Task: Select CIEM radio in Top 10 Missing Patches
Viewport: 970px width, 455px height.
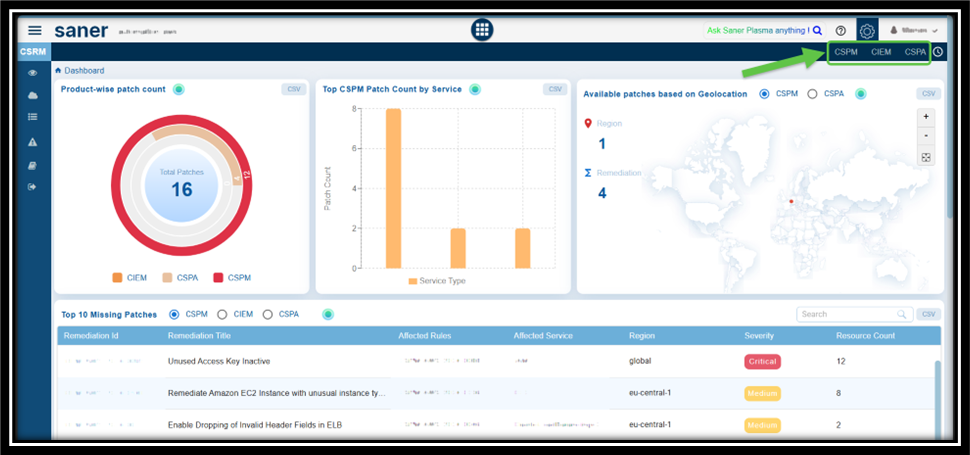Action: (x=223, y=314)
